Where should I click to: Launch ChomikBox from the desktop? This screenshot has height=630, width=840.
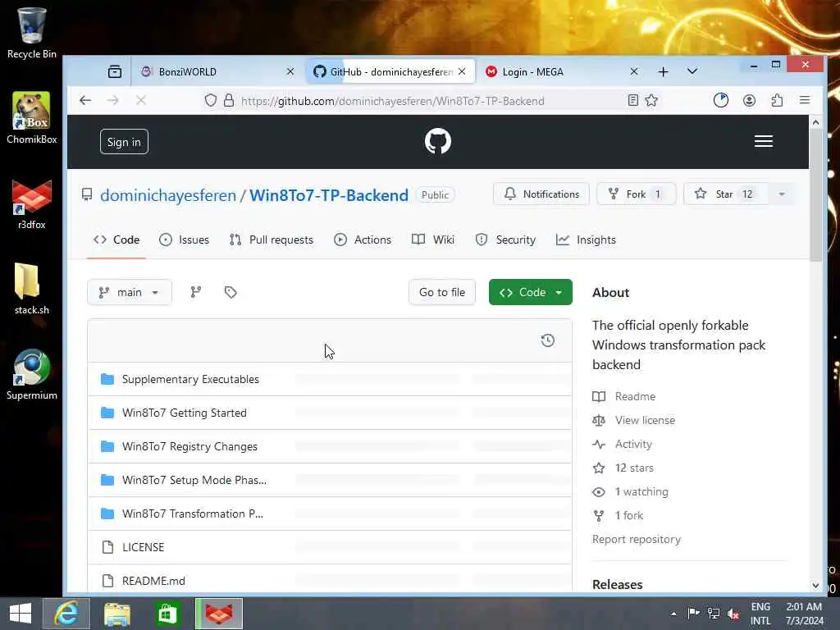pos(32,117)
